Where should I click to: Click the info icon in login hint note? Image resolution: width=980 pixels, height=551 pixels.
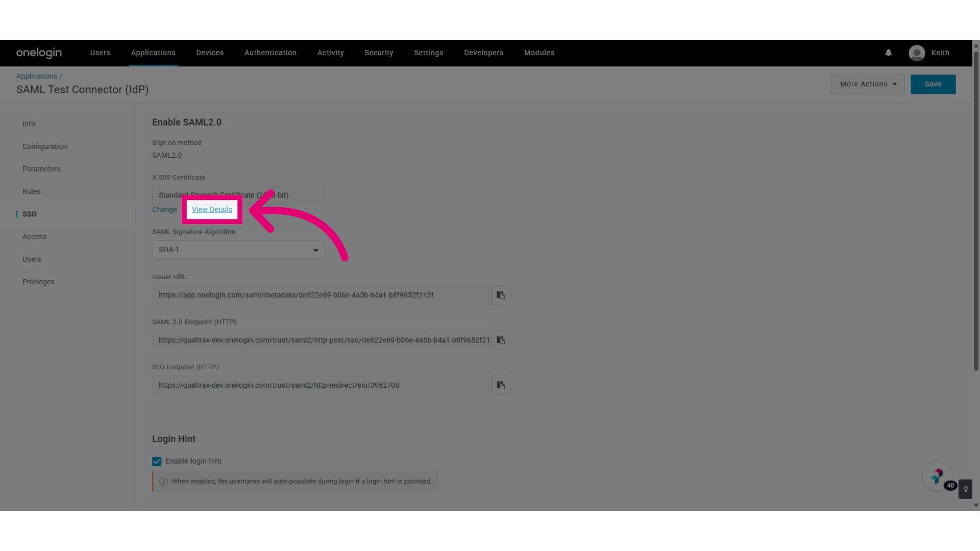point(163,481)
